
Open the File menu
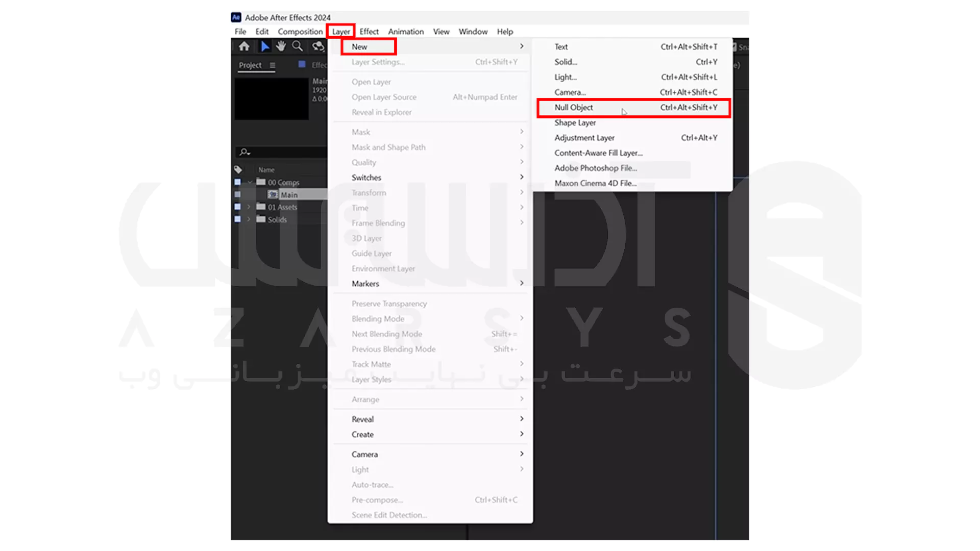[x=240, y=32]
